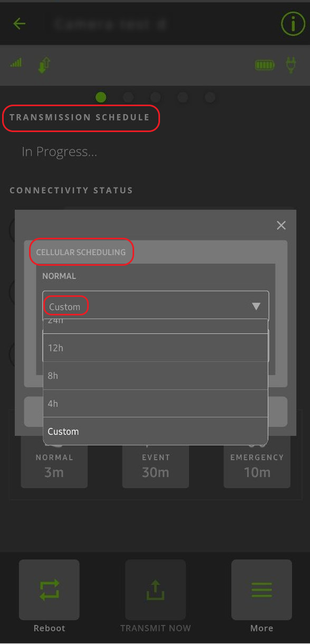Open the info circle icon
The height and width of the screenshot is (644, 310).
293,24
